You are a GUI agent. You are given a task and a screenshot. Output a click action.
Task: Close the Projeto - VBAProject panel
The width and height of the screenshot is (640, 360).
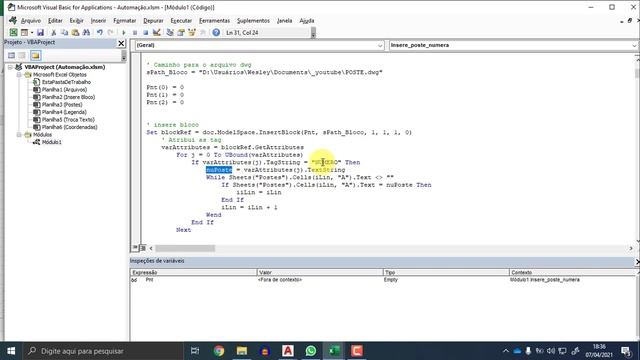[x=121, y=43]
